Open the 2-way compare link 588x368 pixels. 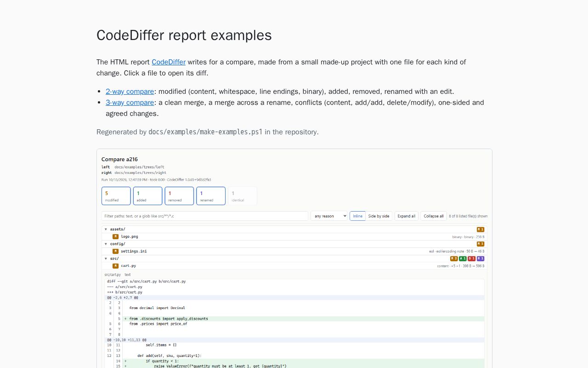(130, 92)
